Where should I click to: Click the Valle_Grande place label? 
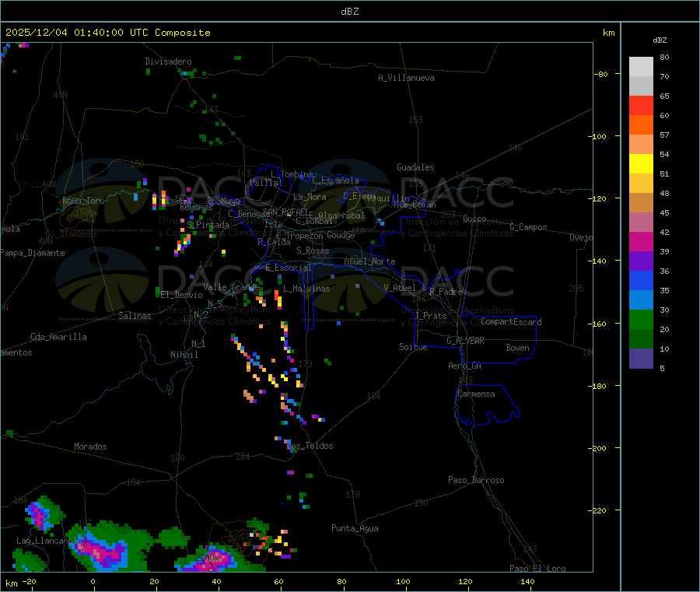[231, 287]
